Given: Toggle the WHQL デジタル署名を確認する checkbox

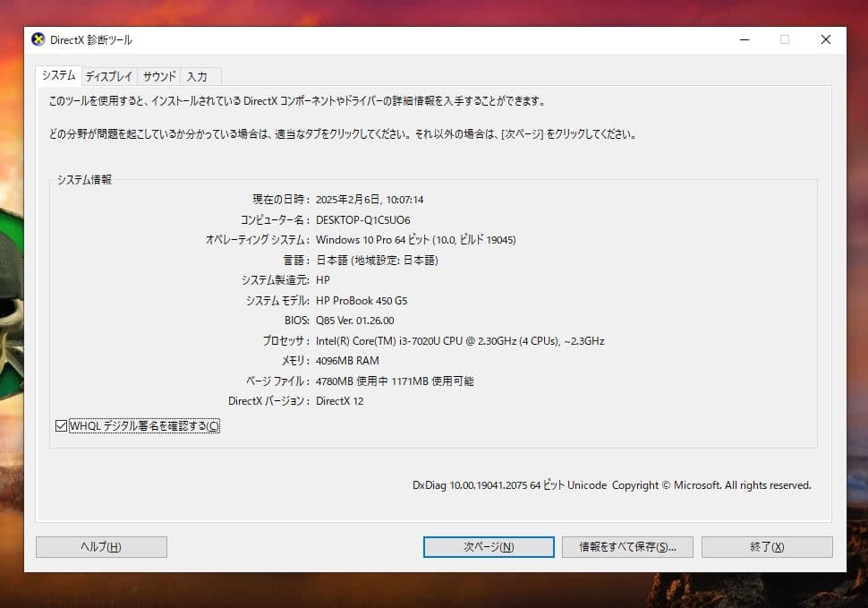Looking at the screenshot, I should point(60,426).
